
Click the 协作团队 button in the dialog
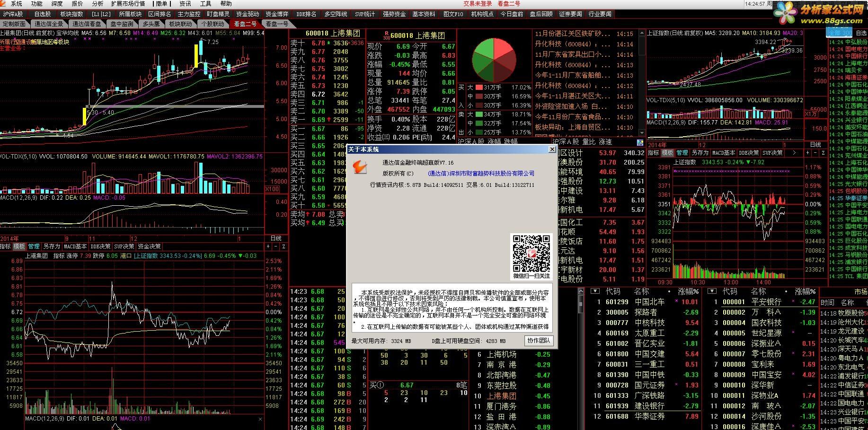tap(539, 341)
